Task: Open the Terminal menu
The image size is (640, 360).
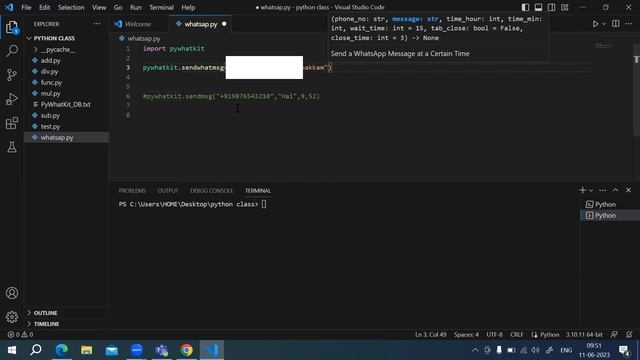Action: [x=161, y=7]
